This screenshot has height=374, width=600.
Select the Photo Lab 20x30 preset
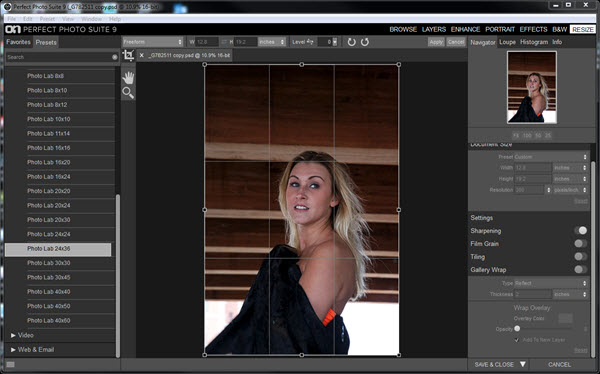(49, 220)
